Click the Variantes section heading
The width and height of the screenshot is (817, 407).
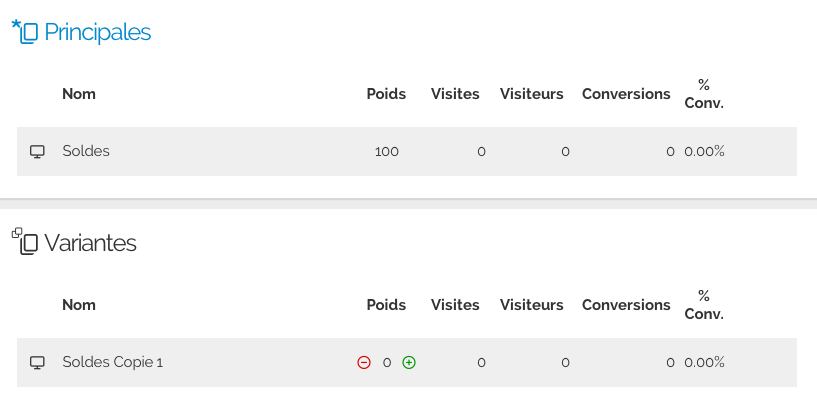[x=90, y=242]
